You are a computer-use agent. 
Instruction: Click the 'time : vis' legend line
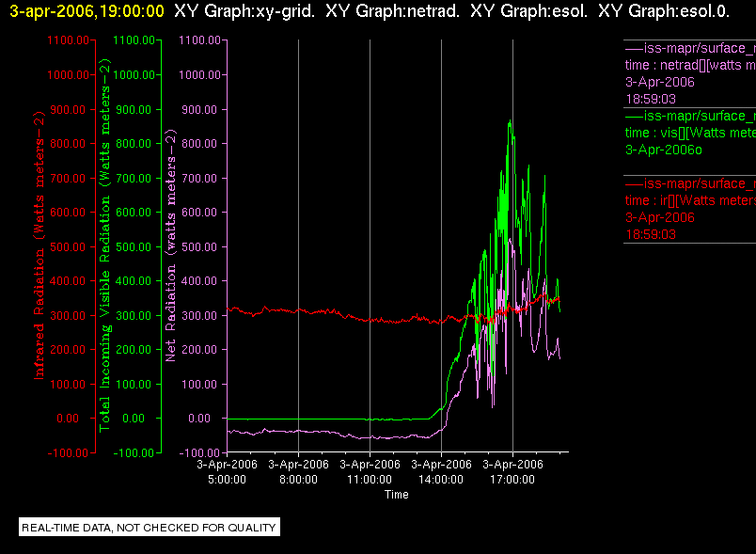[690, 133]
